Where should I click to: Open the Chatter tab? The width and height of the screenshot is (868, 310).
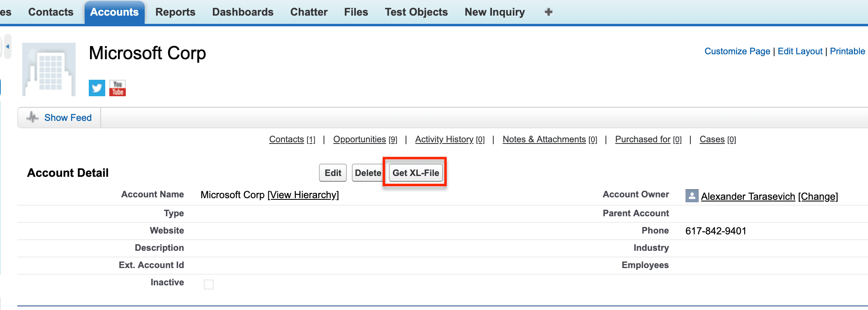coord(309,12)
